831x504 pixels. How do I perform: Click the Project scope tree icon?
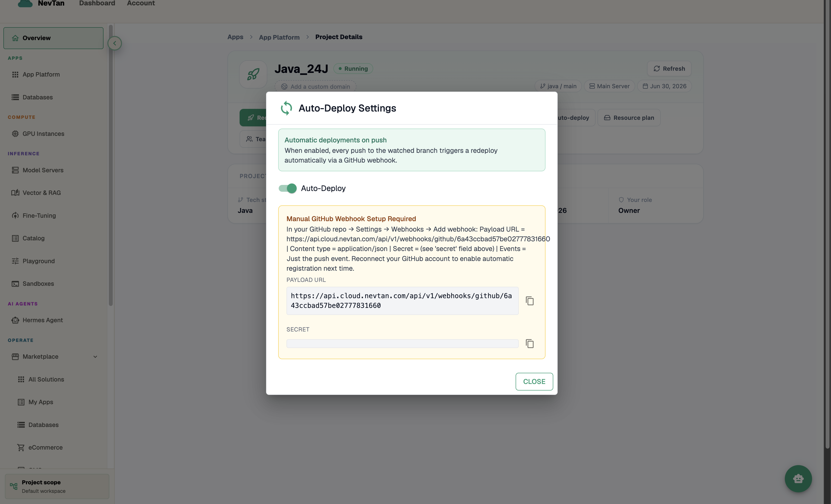pos(14,486)
